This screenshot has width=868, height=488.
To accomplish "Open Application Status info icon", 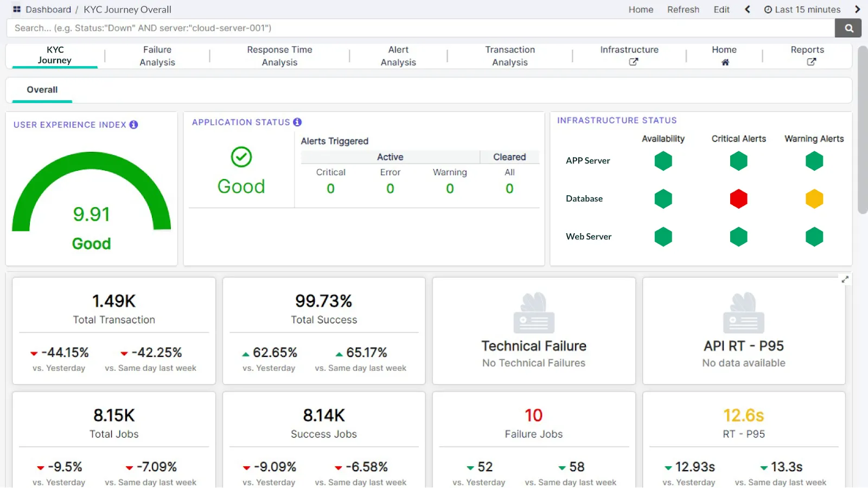I will (x=297, y=122).
